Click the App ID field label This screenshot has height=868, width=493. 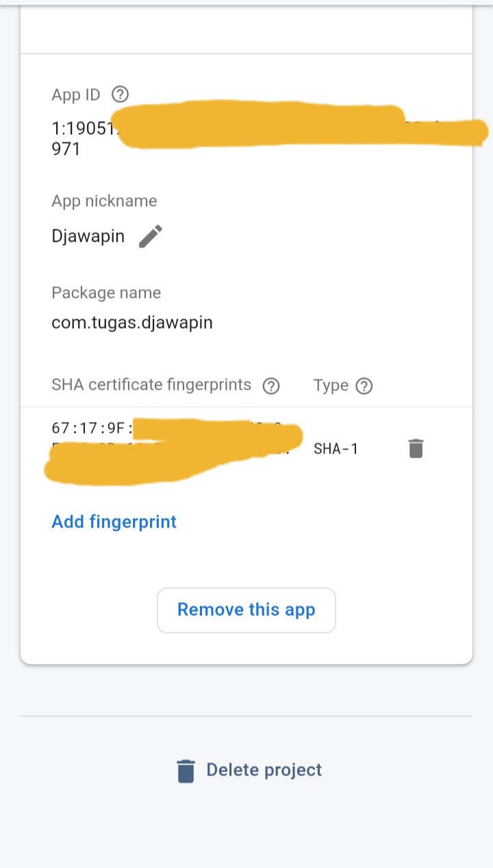pos(75,95)
